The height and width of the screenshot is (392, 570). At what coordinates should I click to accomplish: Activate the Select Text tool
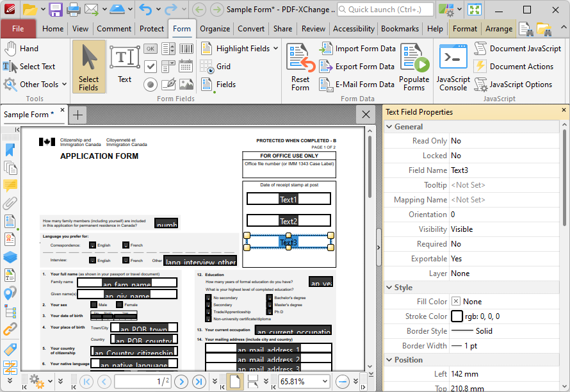click(29, 66)
